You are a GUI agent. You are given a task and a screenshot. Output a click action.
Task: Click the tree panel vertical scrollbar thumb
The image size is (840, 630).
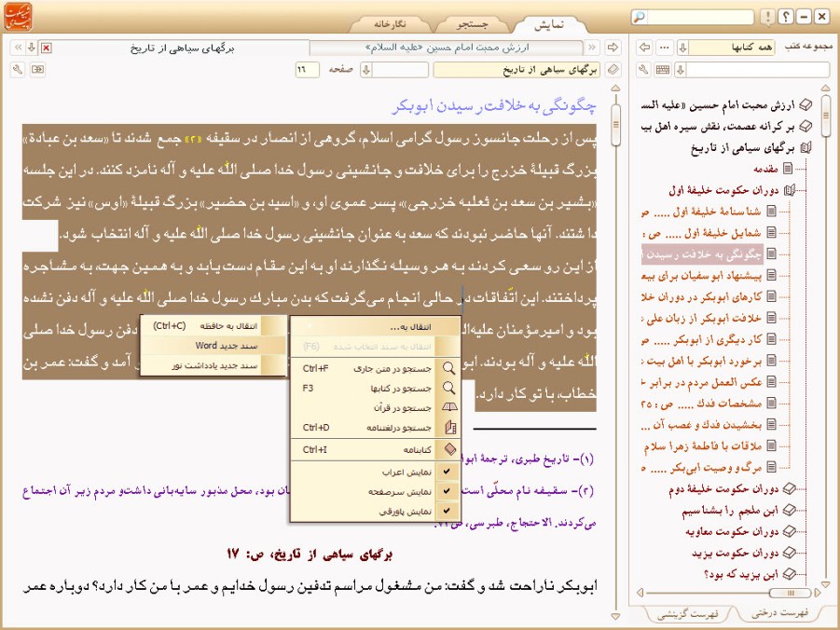tap(825, 116)
